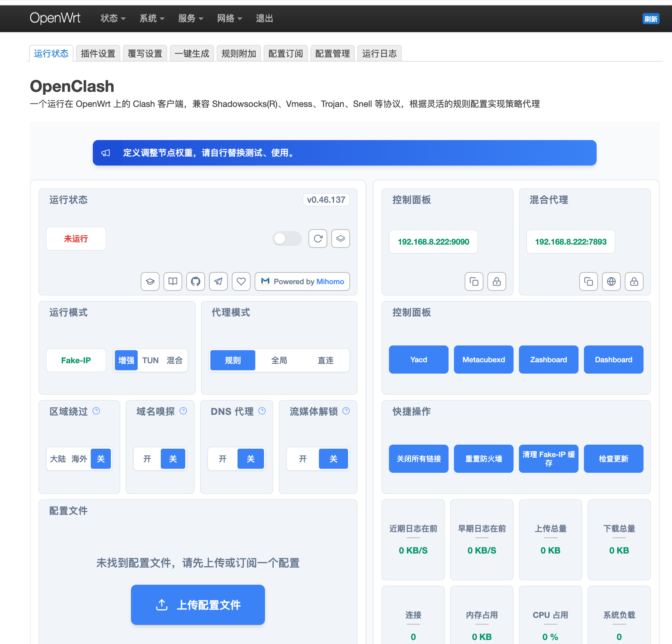Click 清理 Fake-IP 缓存 button

click(x=548, y=458)
